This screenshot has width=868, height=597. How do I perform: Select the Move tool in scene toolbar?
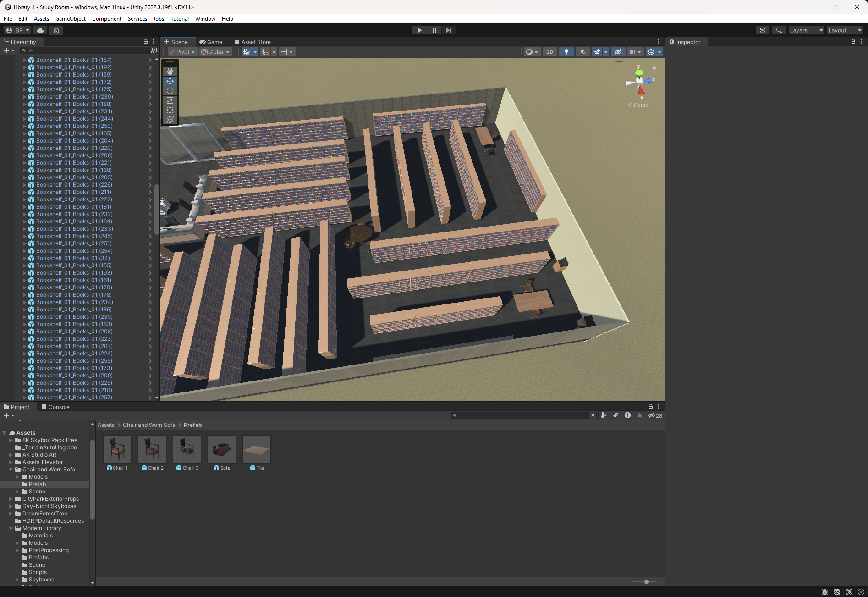point(170,81)
